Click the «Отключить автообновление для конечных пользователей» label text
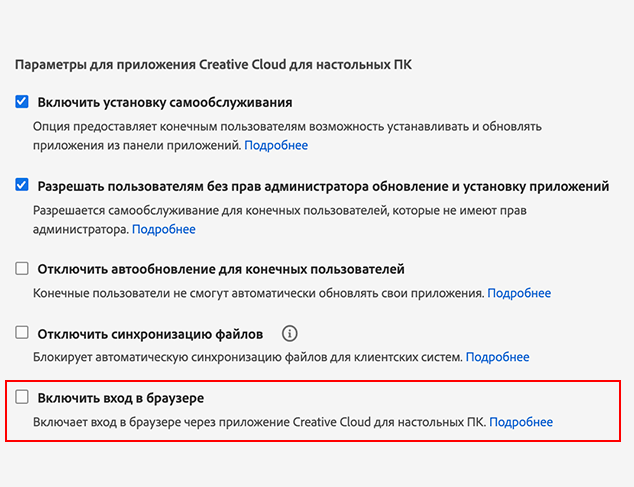Viewport: 634px width, 487px height. click(221, 269)
